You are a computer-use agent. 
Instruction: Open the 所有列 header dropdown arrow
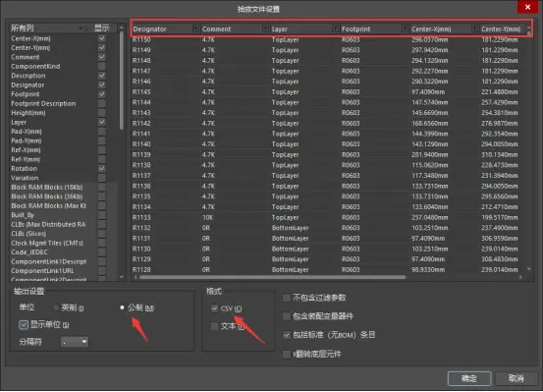coord(81,28)
